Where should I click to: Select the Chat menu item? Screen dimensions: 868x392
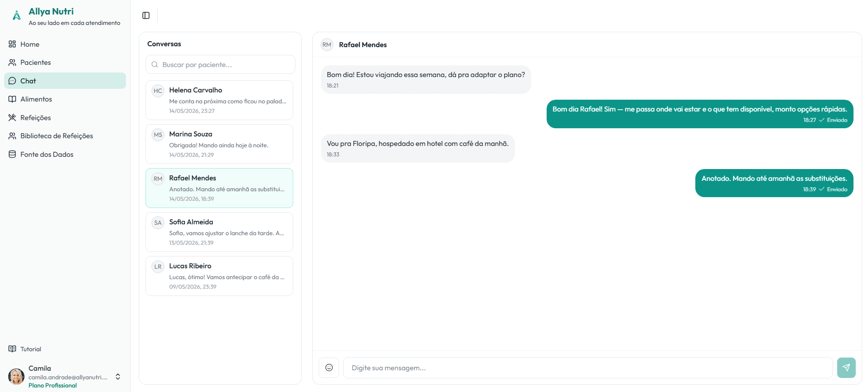coord(65,81)
